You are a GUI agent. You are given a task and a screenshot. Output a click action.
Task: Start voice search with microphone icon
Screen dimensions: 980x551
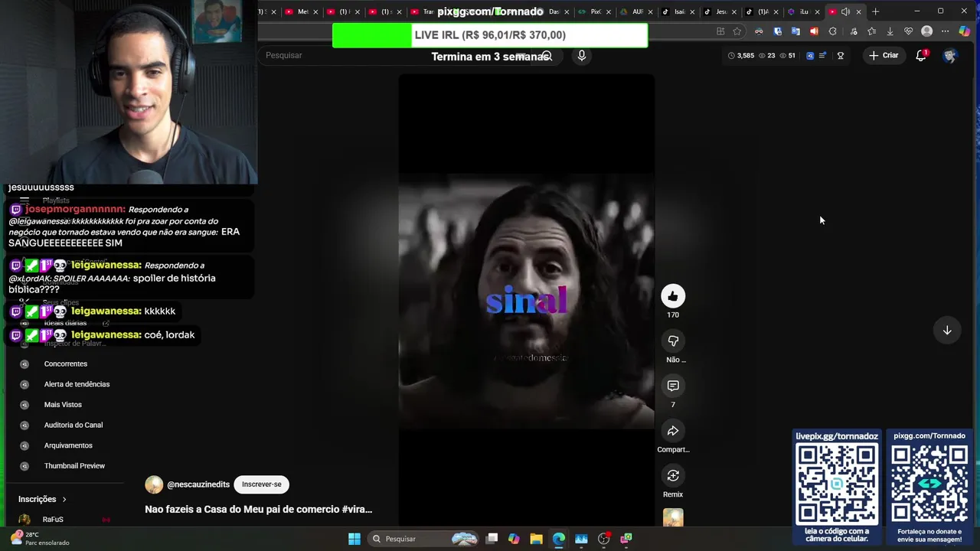[582, 55]
